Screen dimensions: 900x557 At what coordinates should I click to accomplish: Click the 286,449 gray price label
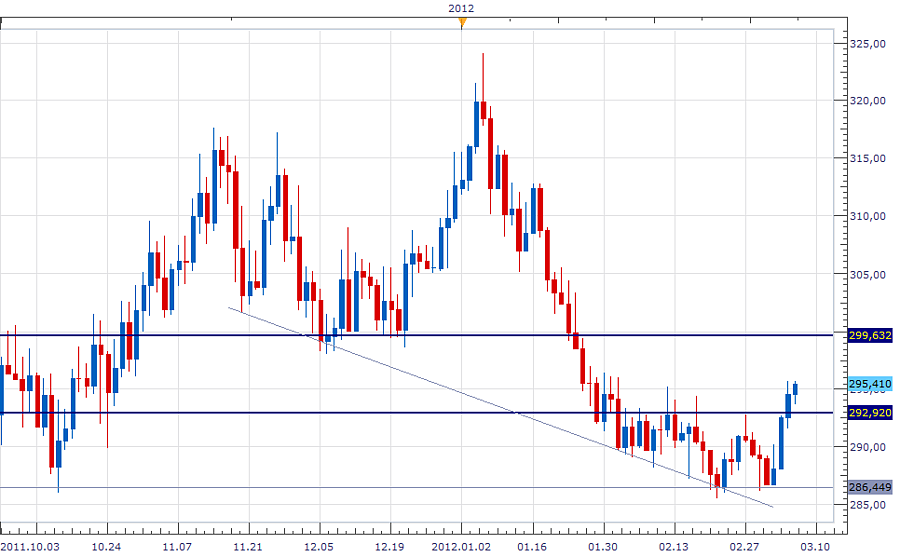869,487
